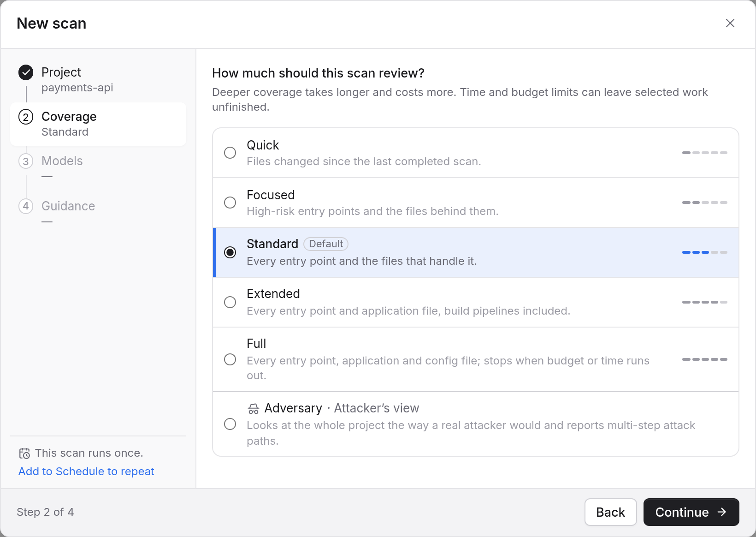Select the Adversary radio button
This screenshot has width=756, height=537.
pyautogui.click(x=230, y=424)
